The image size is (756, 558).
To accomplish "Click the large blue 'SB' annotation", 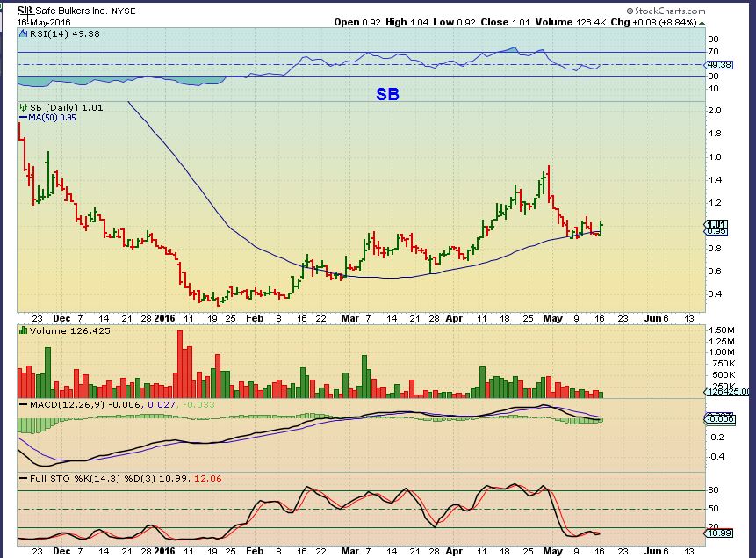I will click(387, 94).
